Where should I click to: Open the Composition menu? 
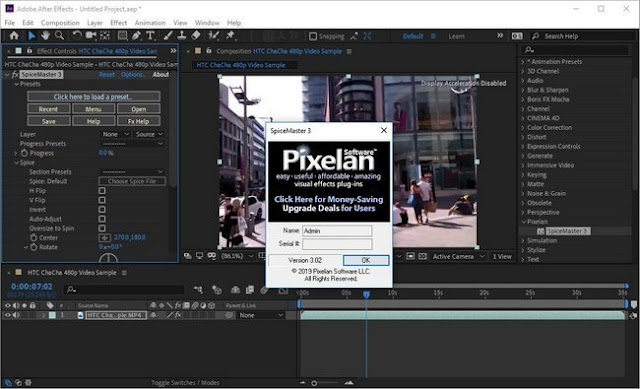(x=60, y=23)
